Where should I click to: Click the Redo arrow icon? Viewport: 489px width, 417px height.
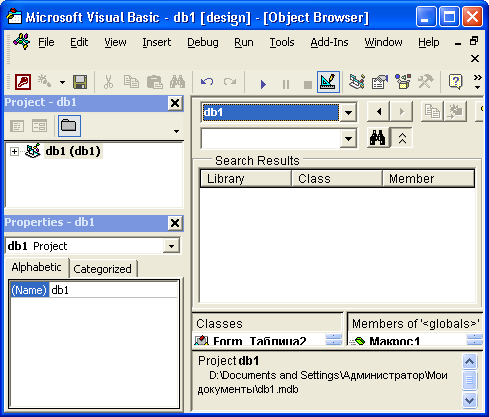click(230, 82)
